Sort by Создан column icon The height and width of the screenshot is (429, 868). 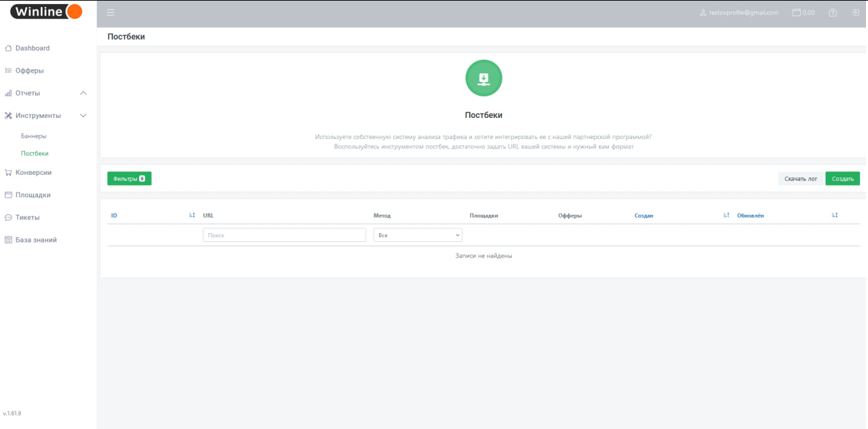726,216
